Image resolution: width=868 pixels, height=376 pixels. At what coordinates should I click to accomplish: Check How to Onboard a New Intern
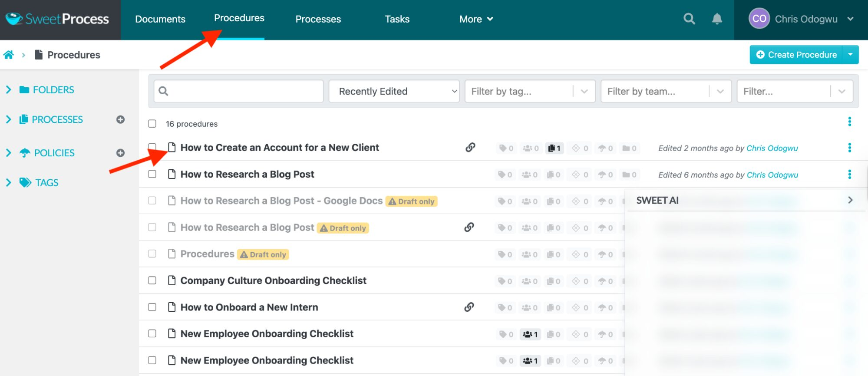tap(152, 307)
